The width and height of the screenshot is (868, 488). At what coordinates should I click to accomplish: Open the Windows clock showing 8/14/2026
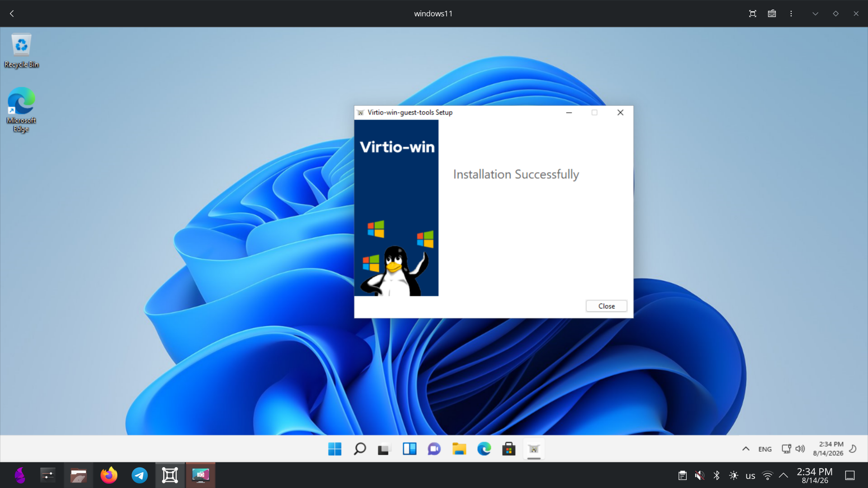pos(828,449)
